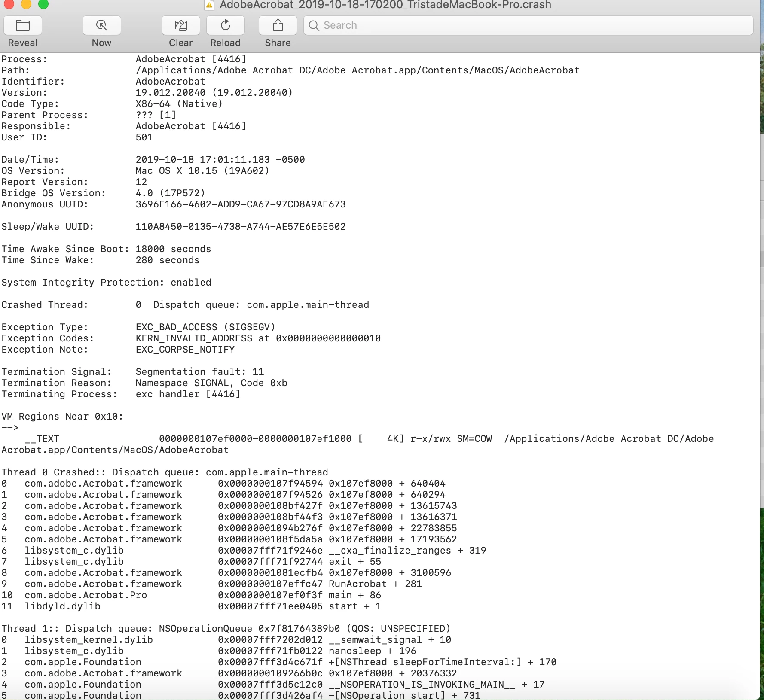Click Segmentation fault: 11 text

coord(200,372)
